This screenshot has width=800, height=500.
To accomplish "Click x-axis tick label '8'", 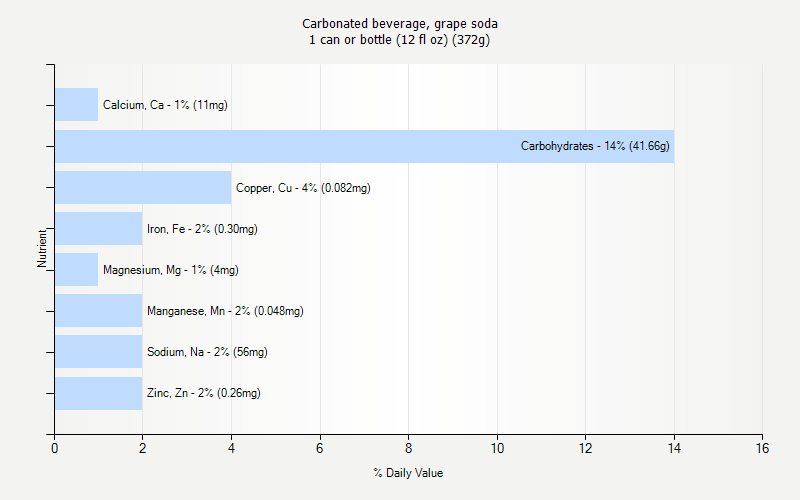I will pos(408,448).
